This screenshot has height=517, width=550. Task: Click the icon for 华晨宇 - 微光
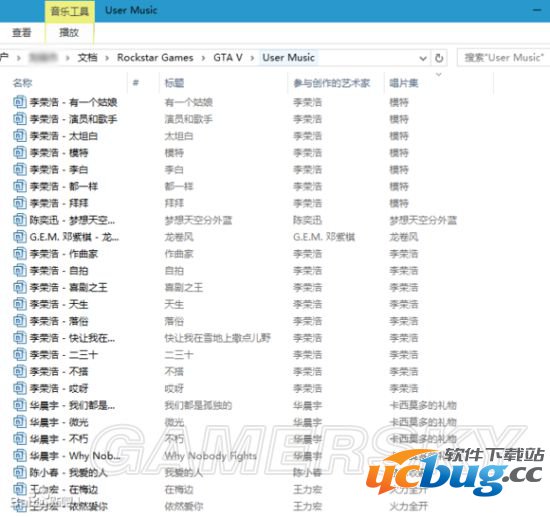tap(20, 422)
